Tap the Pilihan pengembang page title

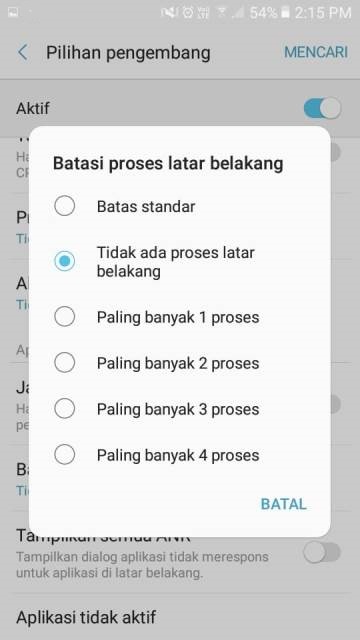pyautogui.click(x=128, y=53)
